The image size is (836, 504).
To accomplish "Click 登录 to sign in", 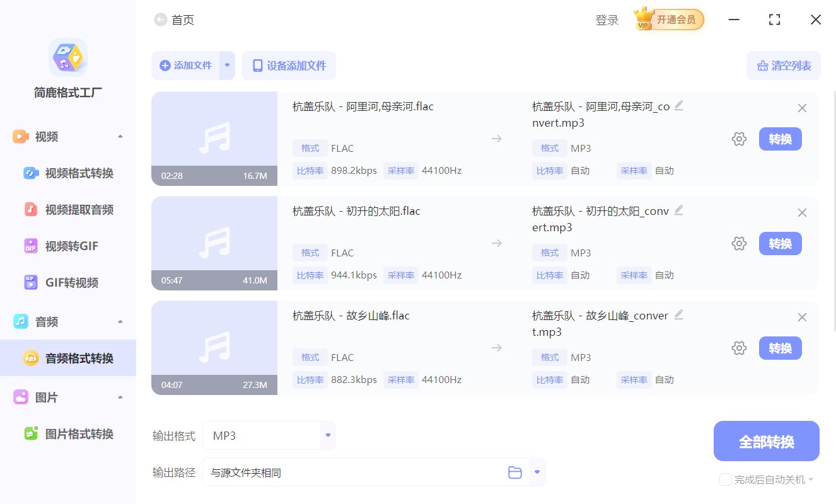I will pyautogui.click(x=607, y=20).
